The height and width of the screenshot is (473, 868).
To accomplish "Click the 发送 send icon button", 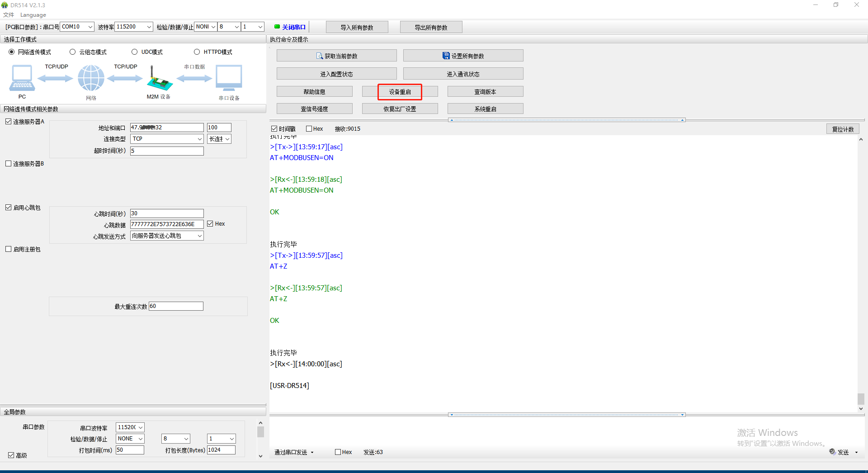I will point(840,452).
